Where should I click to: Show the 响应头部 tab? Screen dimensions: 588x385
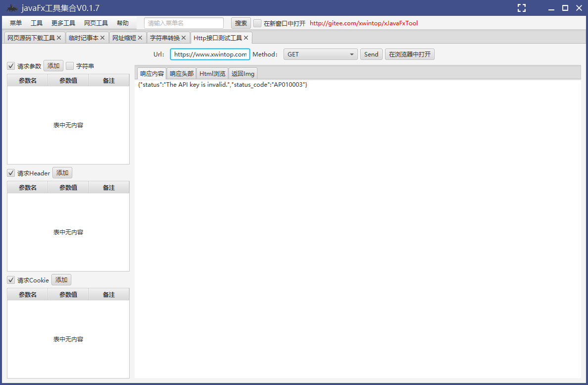182,73
